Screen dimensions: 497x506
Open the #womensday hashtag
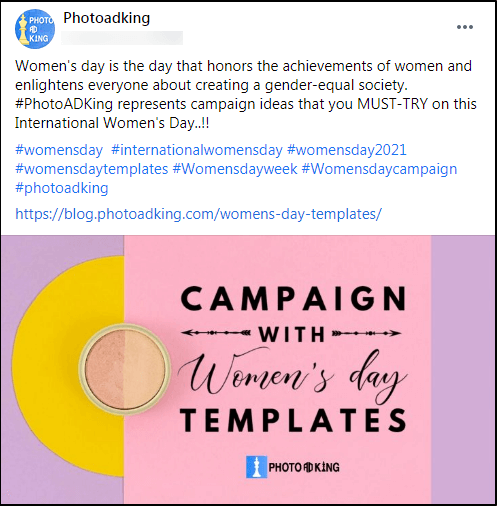pos(59,150)
